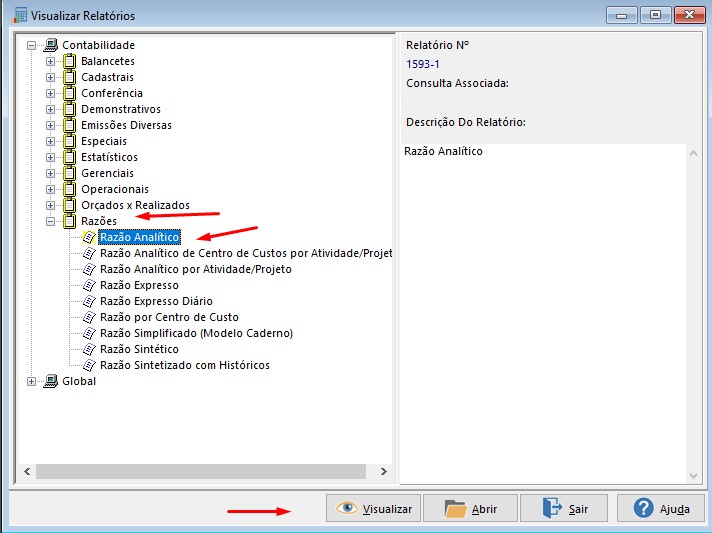Expand the Gerenciais folder

(x=50, y=173)
